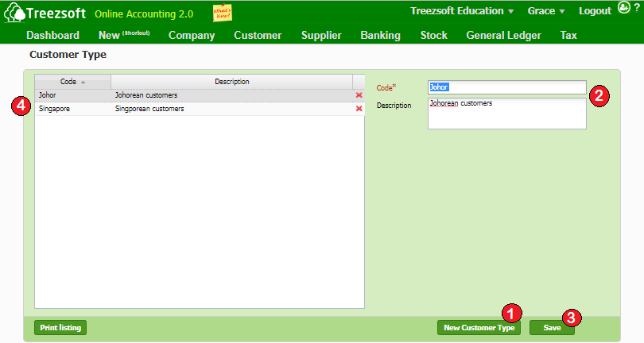This screenshot has width=644, height=343.
Task: Open help via question mark icon
Action: pos(637,9)
